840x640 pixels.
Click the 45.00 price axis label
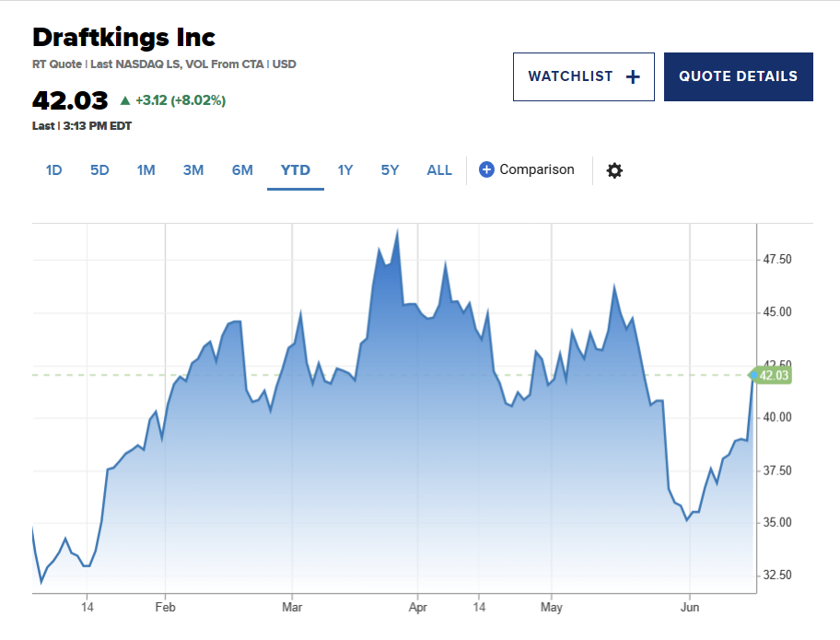(x=776, y=311)
